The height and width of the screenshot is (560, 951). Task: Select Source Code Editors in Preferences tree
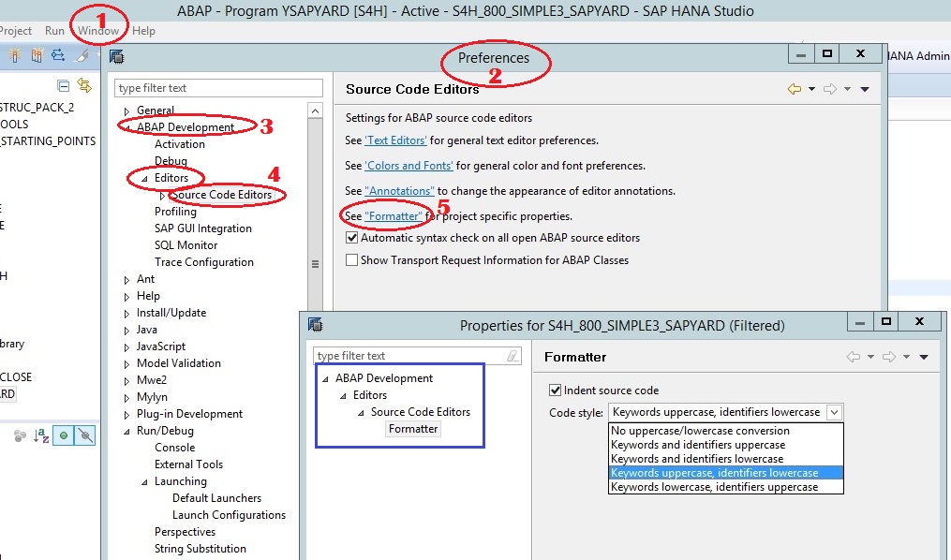click(221, 195)
